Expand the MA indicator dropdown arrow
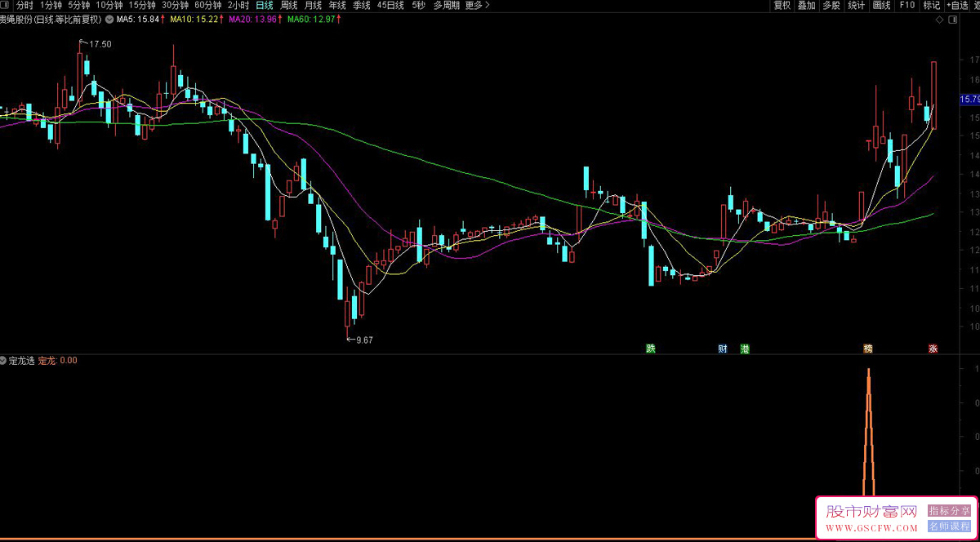 [x=109, y=19]
